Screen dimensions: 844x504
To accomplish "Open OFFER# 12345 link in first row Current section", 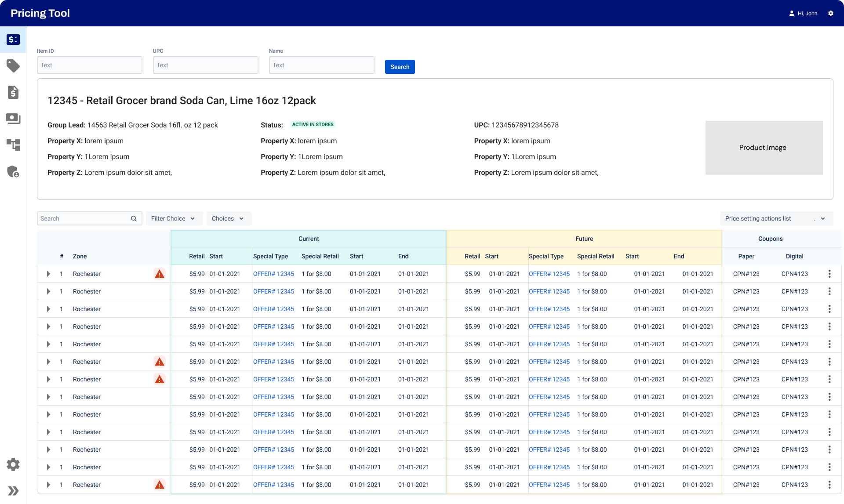I will coord(273,274).
